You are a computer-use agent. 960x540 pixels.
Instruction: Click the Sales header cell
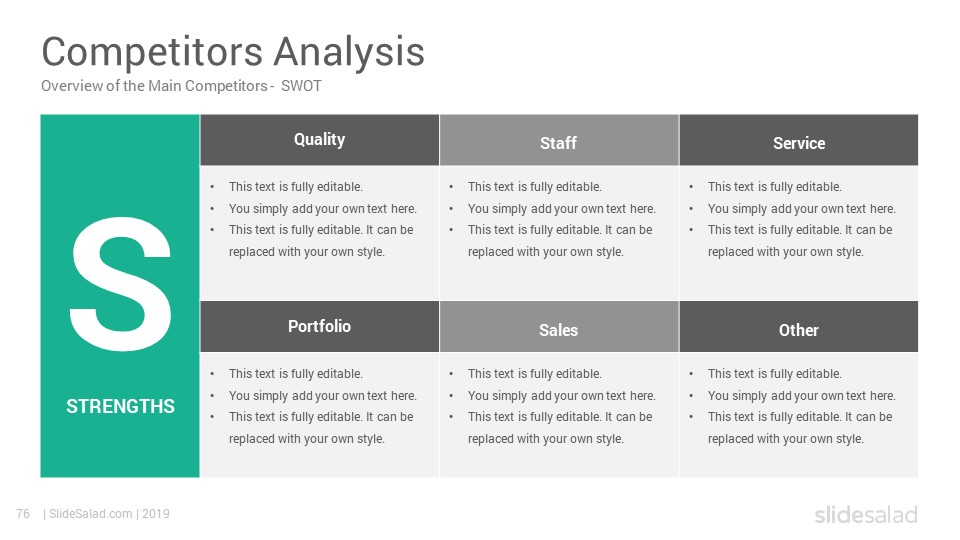pos(559,326)
